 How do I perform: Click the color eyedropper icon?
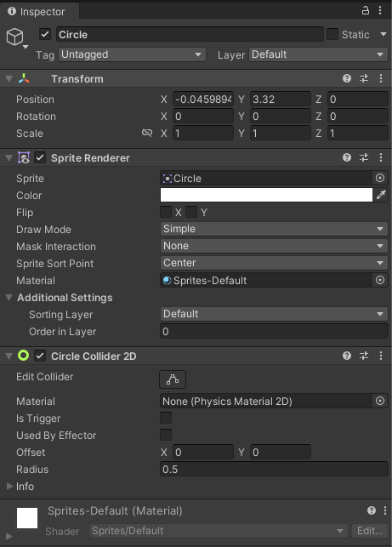[x=381, y=195]
